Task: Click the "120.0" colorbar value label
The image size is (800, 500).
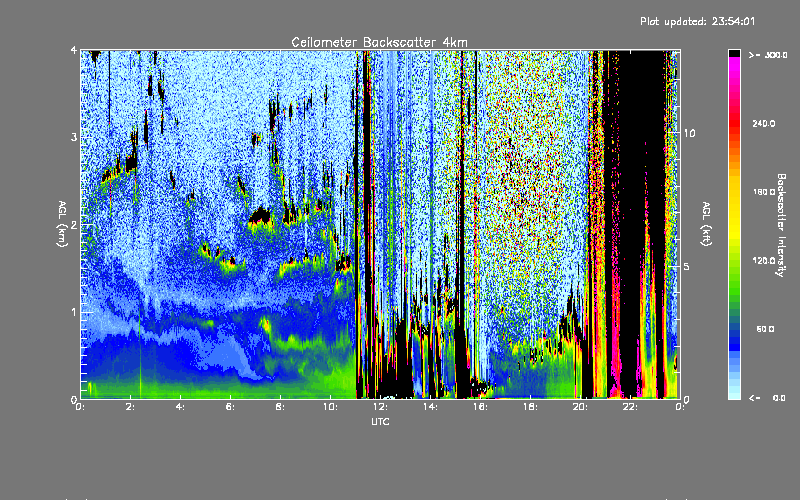Action: [x=764, y=261]
